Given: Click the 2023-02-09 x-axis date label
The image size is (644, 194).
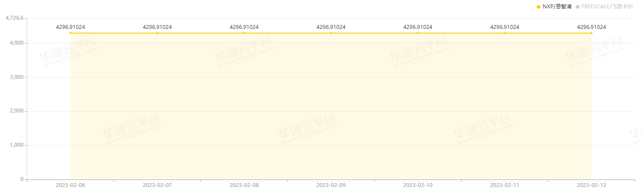Looking at the screenshot, I should tap(331, 185).
